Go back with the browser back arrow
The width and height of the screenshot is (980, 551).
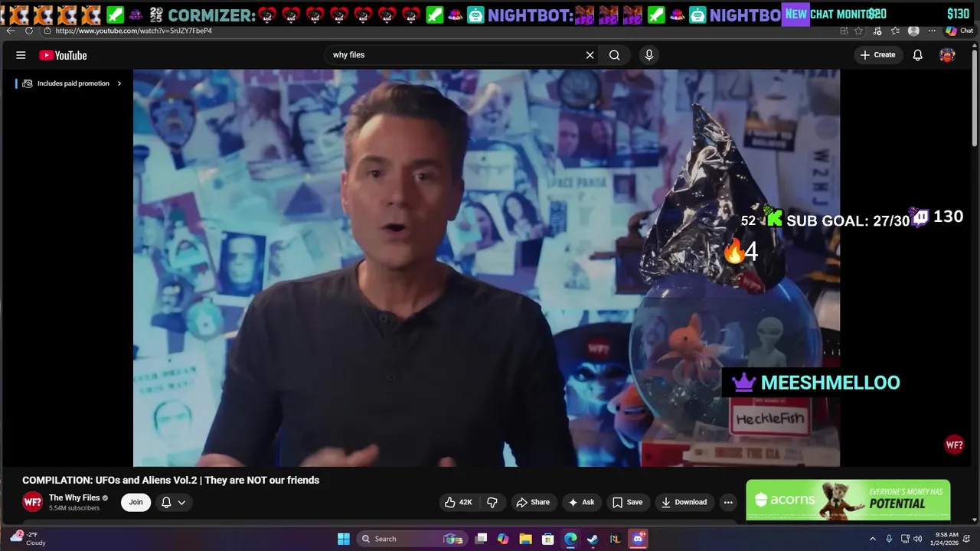10,31
